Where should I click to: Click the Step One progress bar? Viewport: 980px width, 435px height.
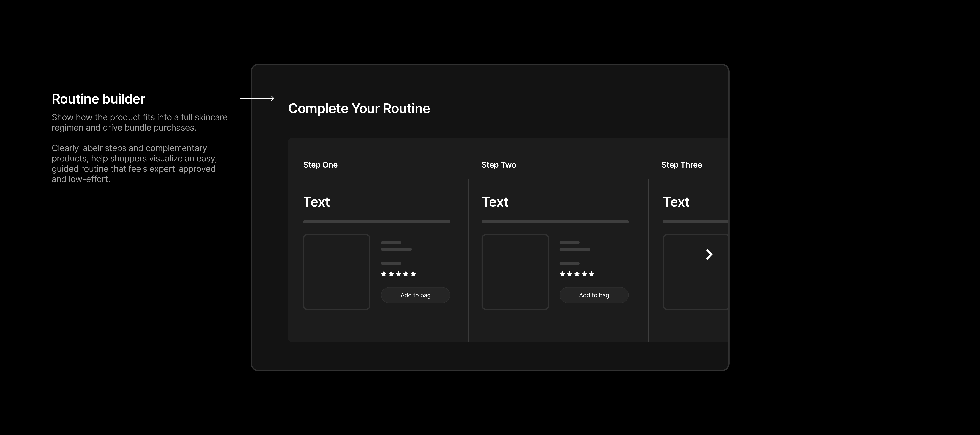[x=376, y=221]
